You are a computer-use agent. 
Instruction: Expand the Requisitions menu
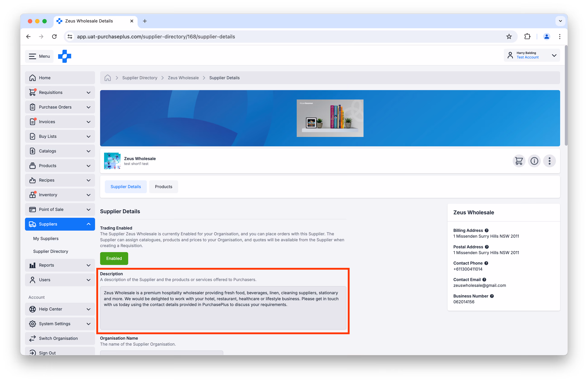[60, 92]
